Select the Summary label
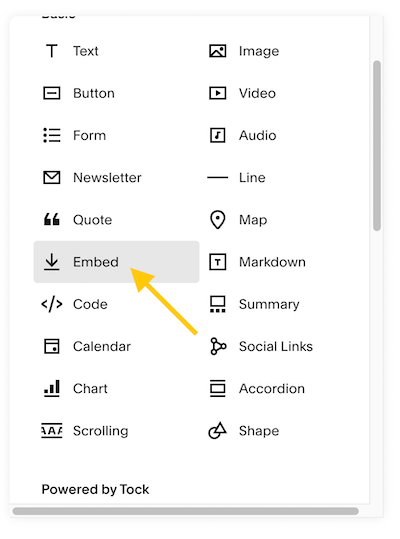Image resolution: width=400 pixels, height=539 pixels. click(x=269, y=305)
